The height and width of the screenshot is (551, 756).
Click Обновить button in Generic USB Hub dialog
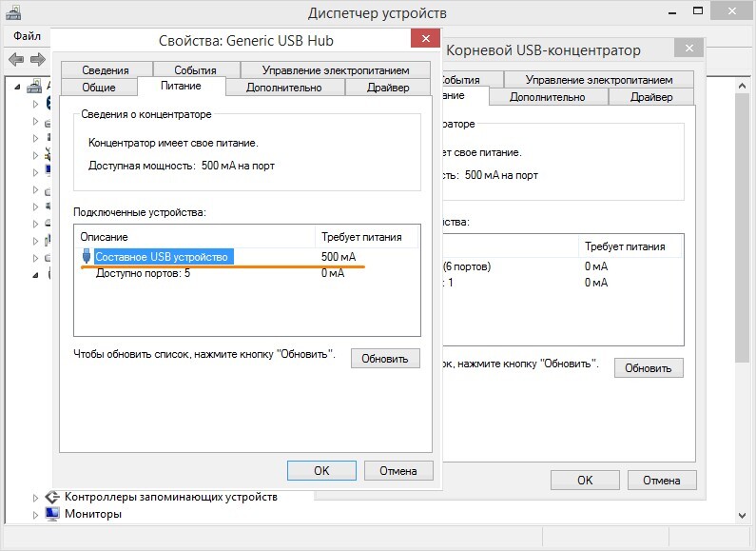coord(385,359)
